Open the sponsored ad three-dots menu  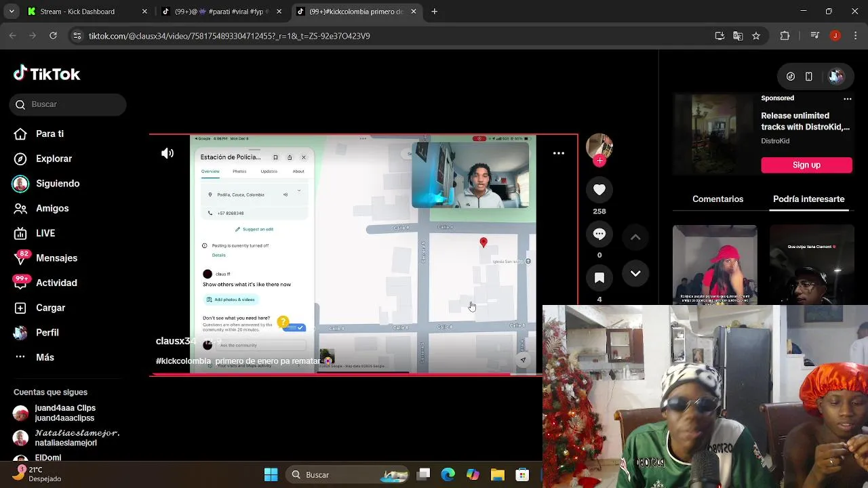point(847,98)
